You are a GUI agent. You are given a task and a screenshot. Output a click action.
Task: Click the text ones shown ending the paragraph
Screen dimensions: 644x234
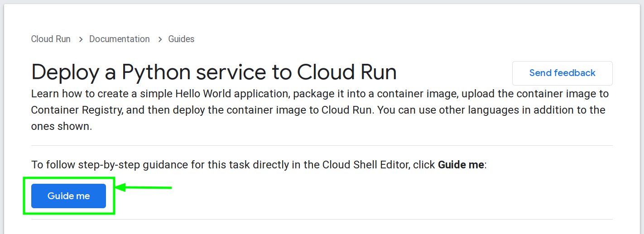point(61,126)
